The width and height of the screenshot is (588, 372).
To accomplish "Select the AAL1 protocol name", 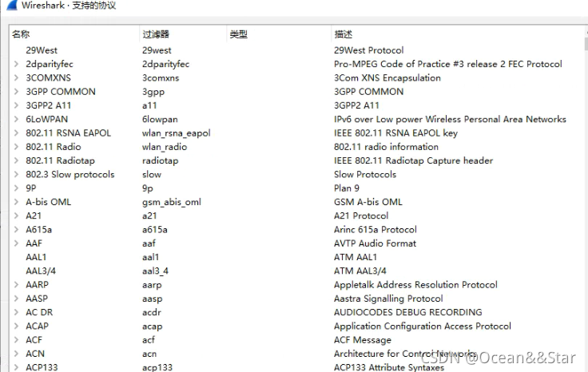I will 36,257.
